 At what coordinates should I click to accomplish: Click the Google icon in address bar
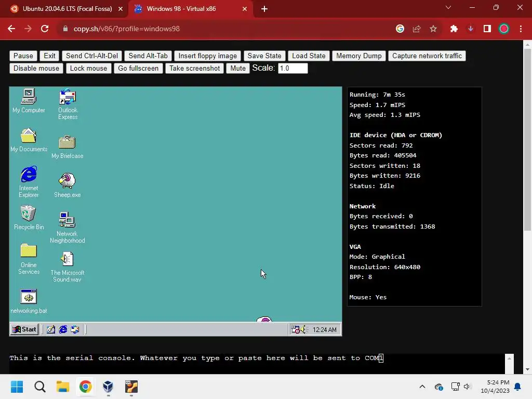tap(400, 29)
